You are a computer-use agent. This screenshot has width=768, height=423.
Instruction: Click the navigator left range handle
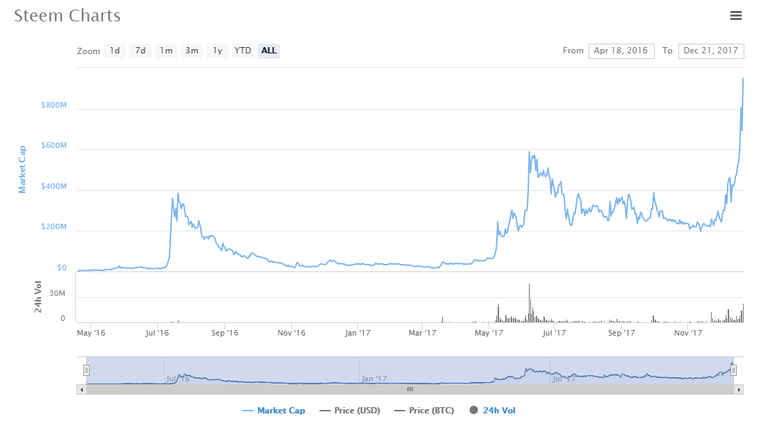87,370
